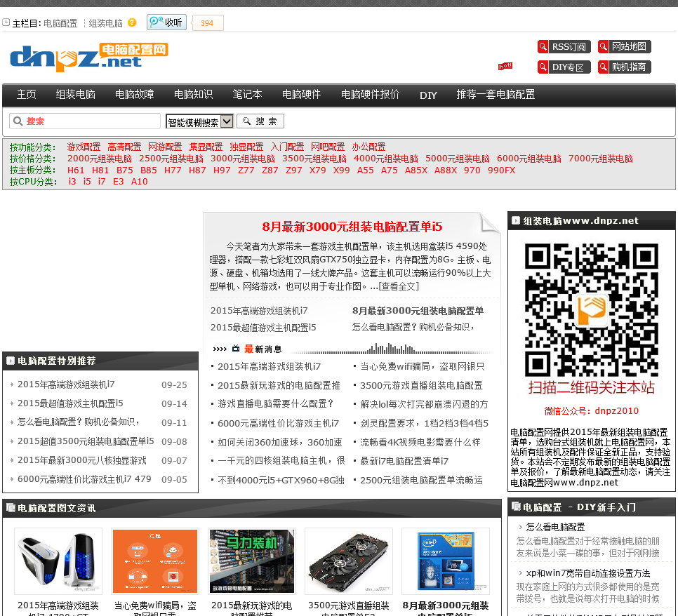Open the 智能模糊搜索 dropdown

pyautogui.click(x=200, y=121)
